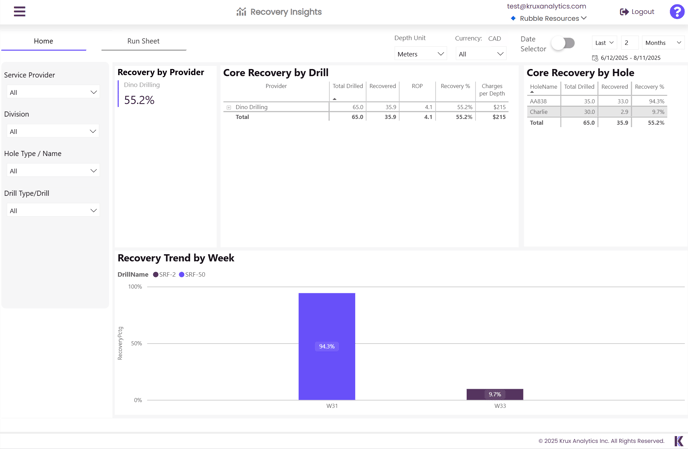This screenshot has width=688, height=449.
Task: Switch to the Home tab
Action: (43, 41)
